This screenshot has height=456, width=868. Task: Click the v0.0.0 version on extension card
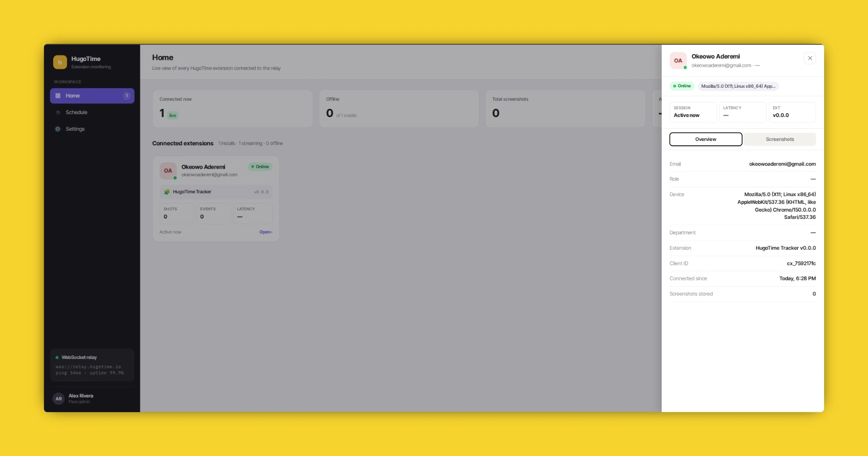pyautogui.click(x=261, y=192)
